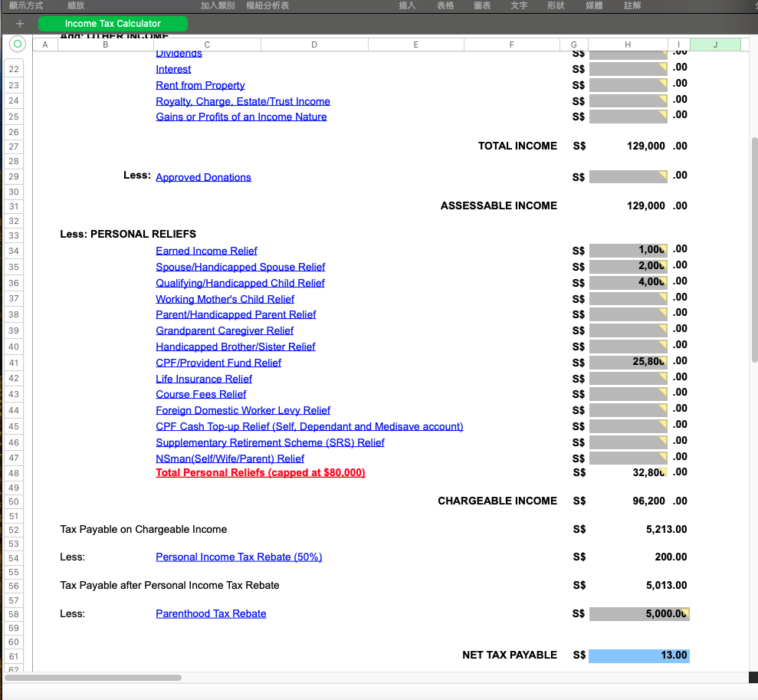The height and width of the screenshot is (700, 758).
Task: Open the Earned Income Relief link
Action: click(206, 251)
